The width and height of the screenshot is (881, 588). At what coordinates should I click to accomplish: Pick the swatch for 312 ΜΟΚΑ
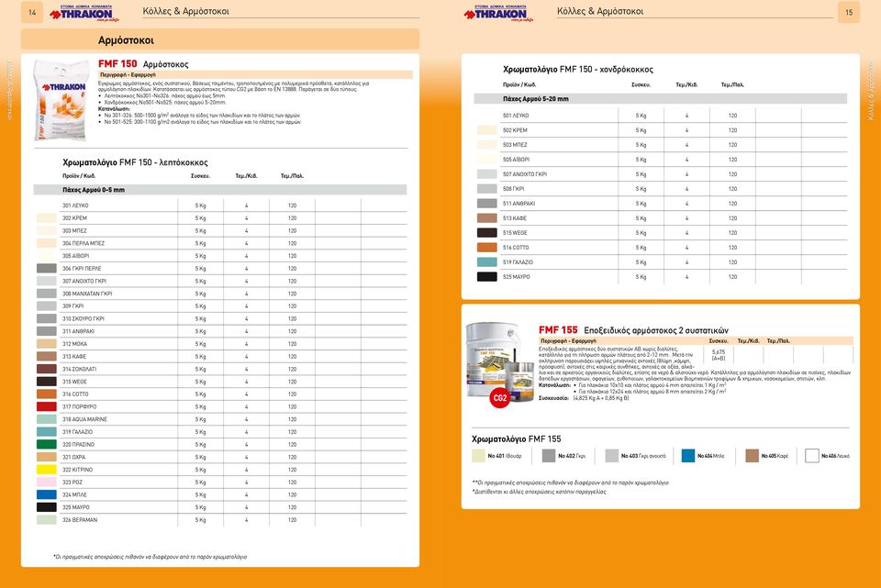click(47, 344)
